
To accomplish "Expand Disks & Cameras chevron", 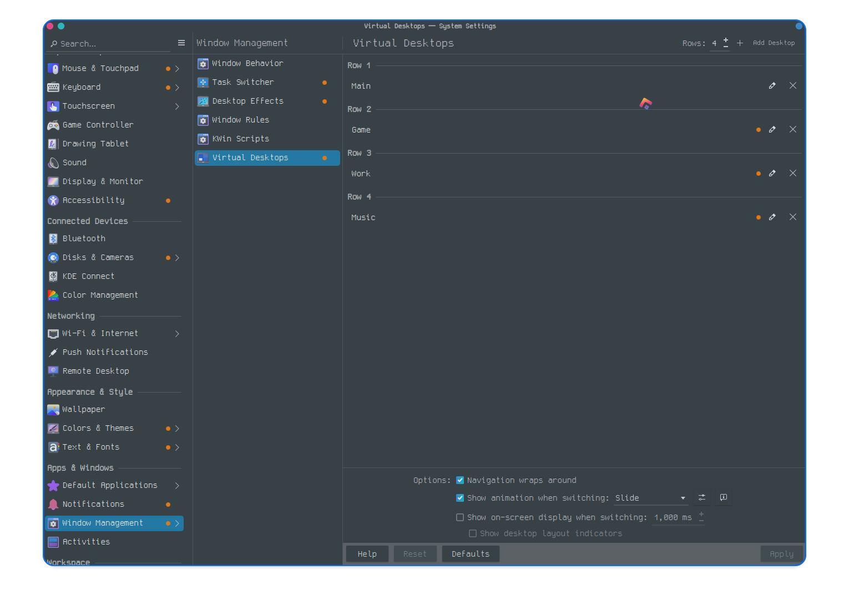I will (177, 258).
